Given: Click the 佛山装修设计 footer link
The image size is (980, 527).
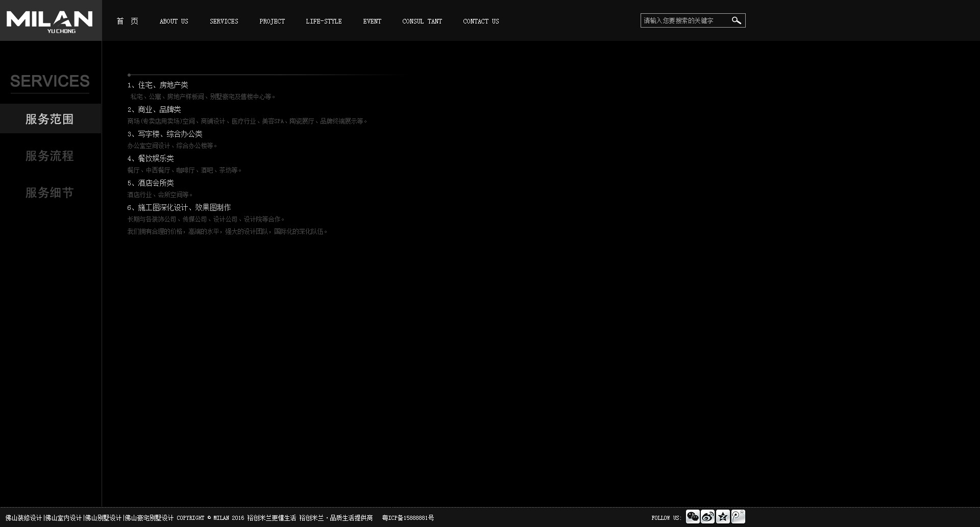Looking at the screenshot, I should click(x=23, y=518).
